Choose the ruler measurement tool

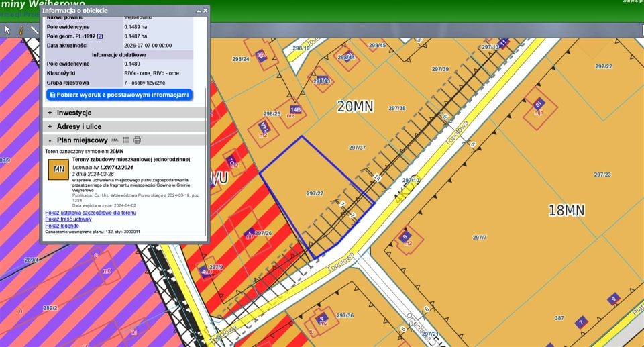[34, 30]
